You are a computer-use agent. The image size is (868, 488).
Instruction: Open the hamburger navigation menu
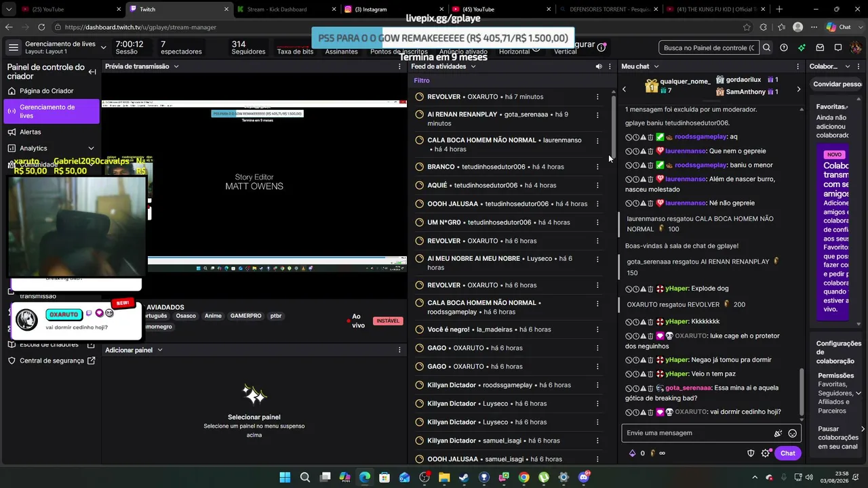point(14,47)
